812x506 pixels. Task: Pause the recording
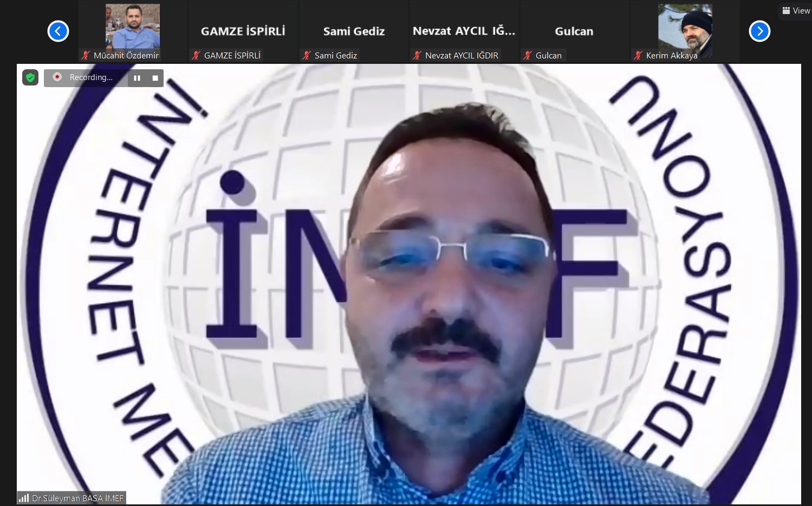[x=137, y=78]
